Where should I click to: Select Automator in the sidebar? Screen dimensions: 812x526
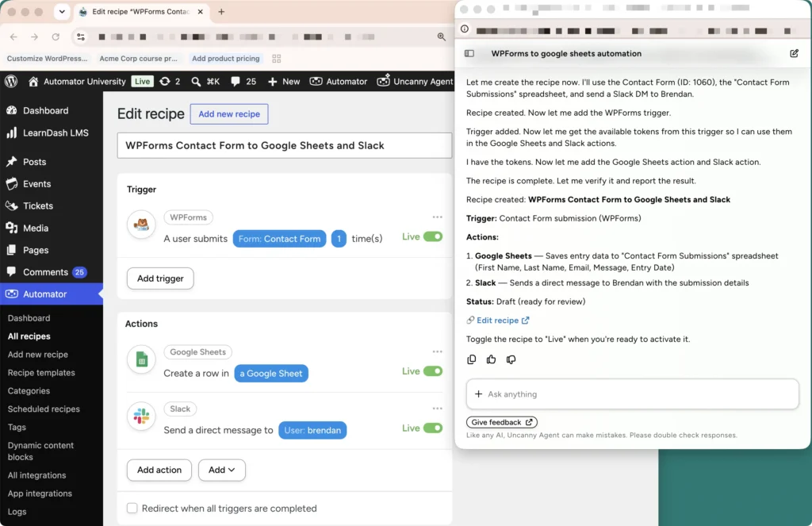[44, 294]
